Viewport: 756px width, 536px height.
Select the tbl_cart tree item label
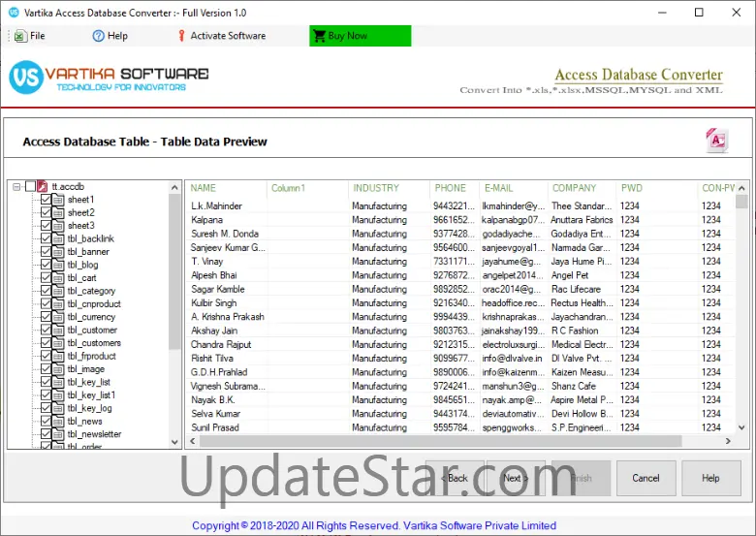82,277
